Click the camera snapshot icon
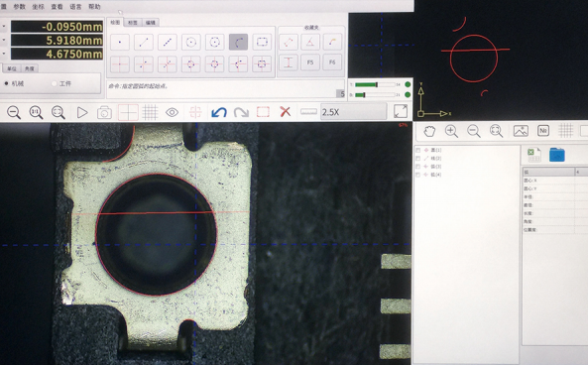Image resolution: width=588 pixels, height=365 pixels. (x=105, y=112)
